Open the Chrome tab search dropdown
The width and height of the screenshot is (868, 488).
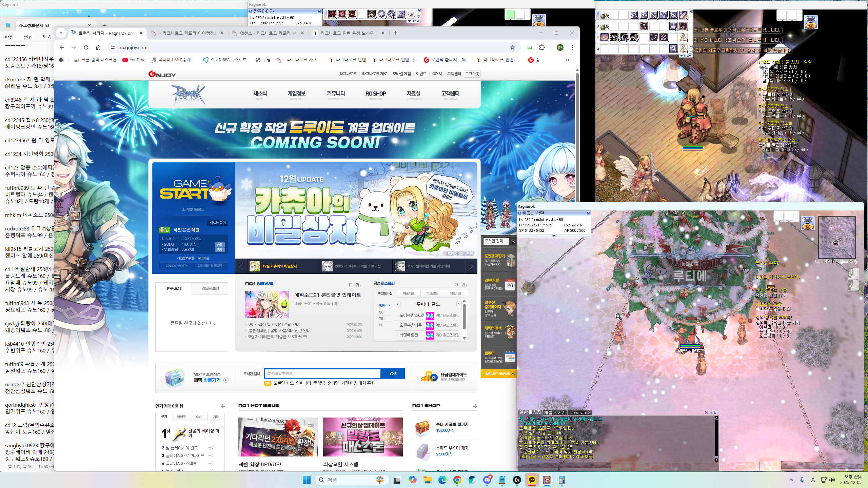[61, 33]
